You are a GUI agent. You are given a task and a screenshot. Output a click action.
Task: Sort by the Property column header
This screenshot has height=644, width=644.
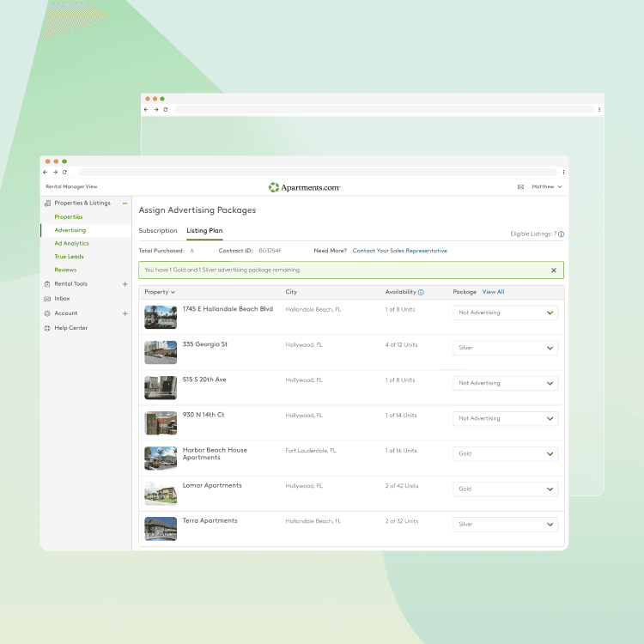[160, 292]
